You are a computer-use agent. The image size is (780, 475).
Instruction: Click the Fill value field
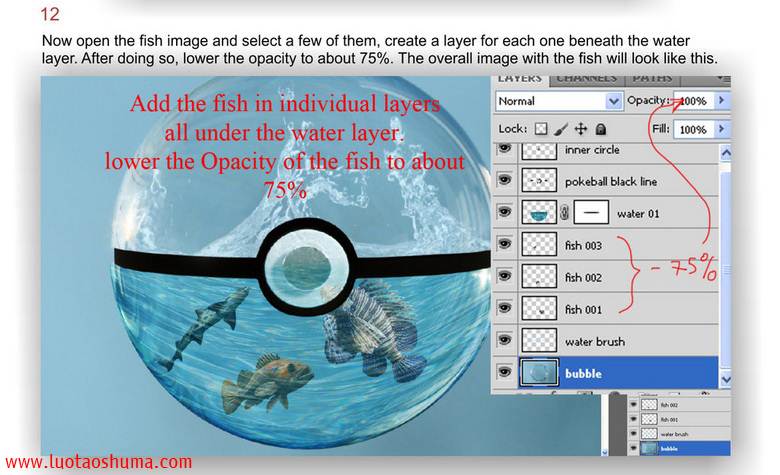click(x=693, y=129)
